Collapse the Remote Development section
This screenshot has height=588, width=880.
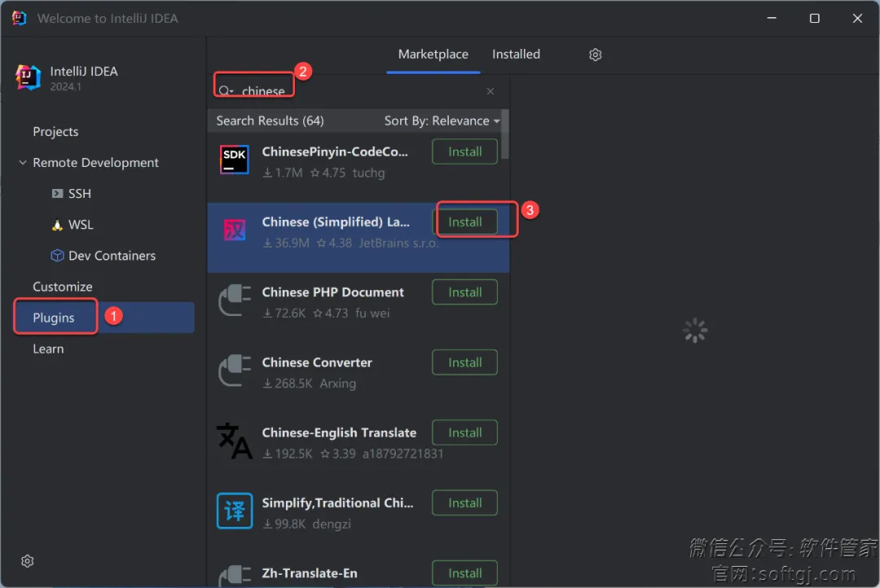23,163
